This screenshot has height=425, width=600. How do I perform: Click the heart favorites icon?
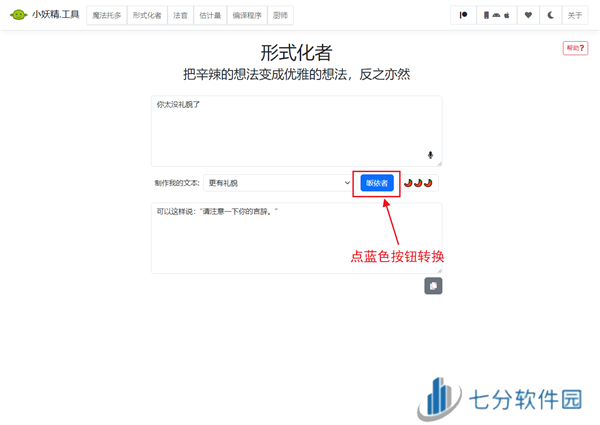[x=528, y=15]
